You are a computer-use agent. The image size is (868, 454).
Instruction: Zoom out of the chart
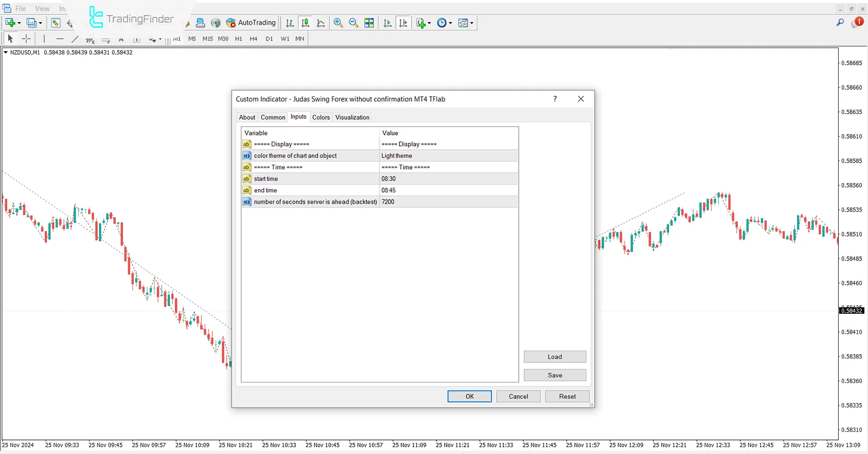click(354, 23)
